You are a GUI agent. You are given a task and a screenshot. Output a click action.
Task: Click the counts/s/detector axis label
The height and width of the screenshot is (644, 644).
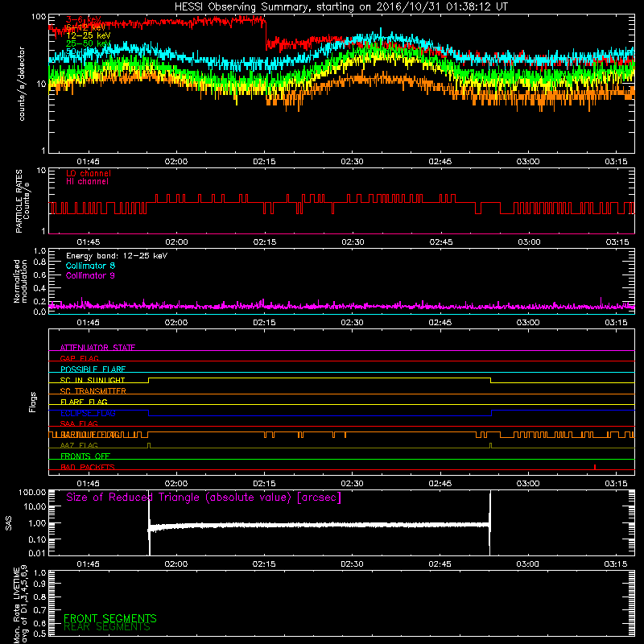pos(22,84)
